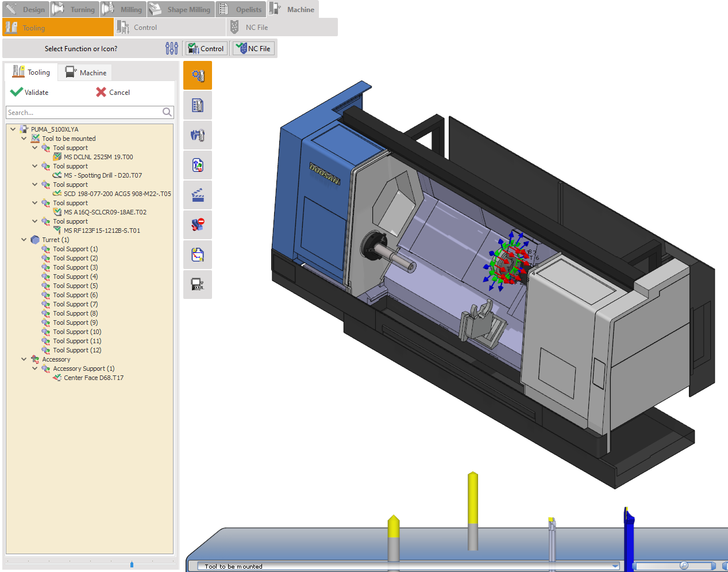
Task: Collapse the Accessory tree node
Action: (24, 359)
